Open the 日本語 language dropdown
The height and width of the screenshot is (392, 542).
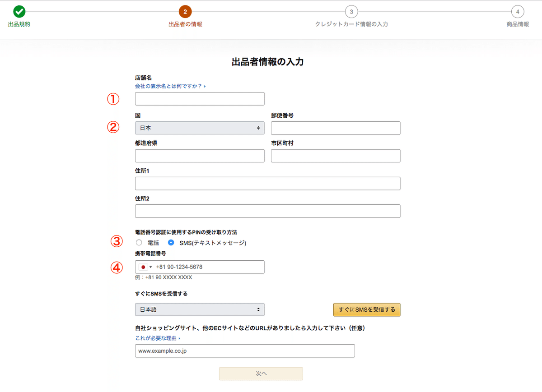(200, 309)
